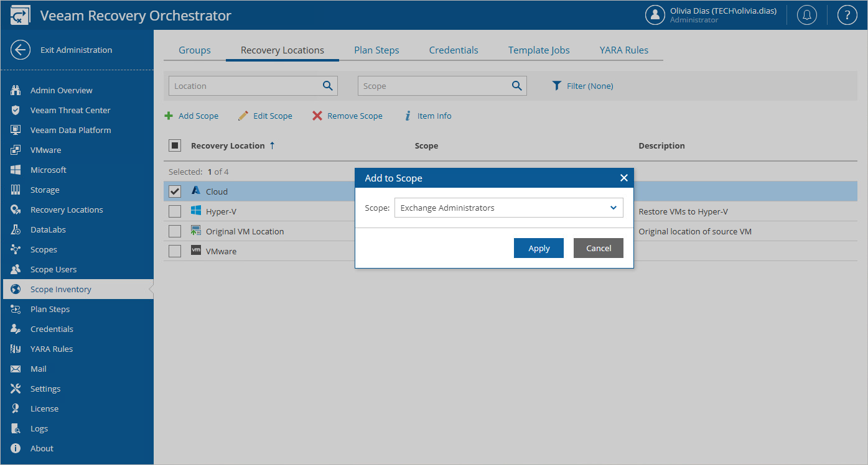Image resolution: width=868 pixels, height=465 pixels.
Task: Click the Add Scope toolbar button
Action: point(191,116)
